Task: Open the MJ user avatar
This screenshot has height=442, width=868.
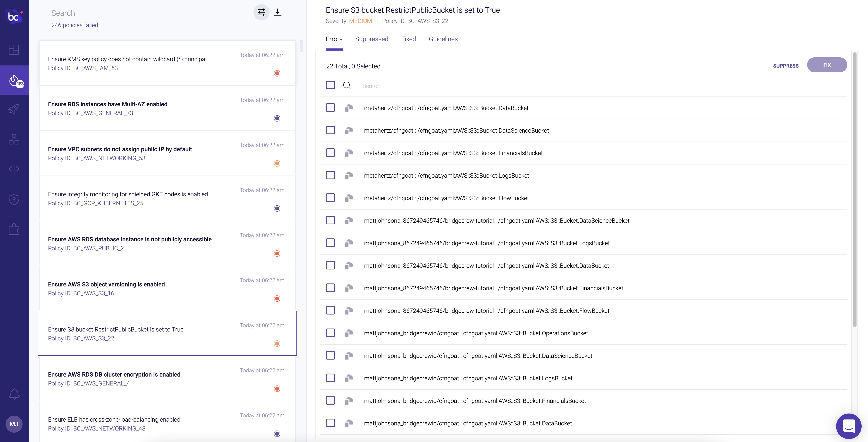Action: [x=14, y=424]
